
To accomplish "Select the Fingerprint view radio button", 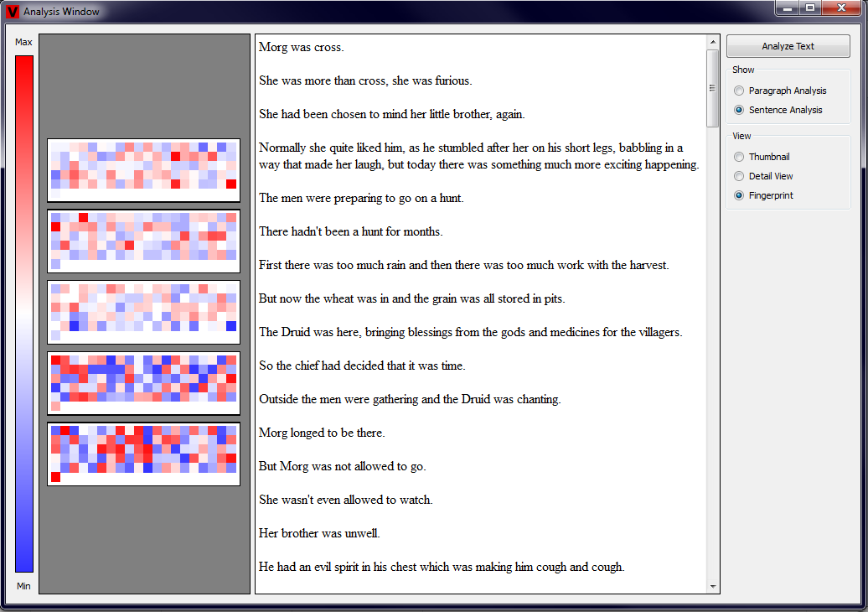I will 738,195.
